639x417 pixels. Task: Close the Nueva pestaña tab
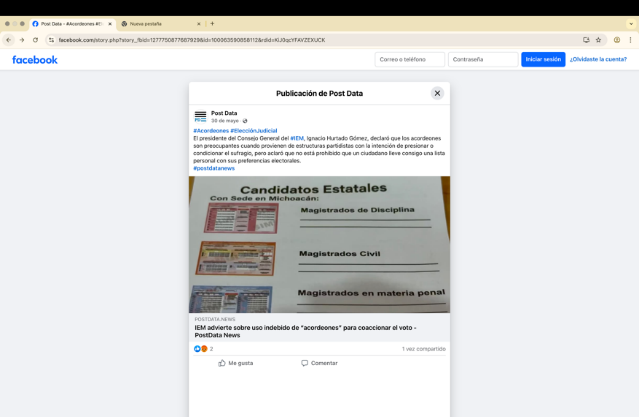pyautogui.click(x=198, y=24)
